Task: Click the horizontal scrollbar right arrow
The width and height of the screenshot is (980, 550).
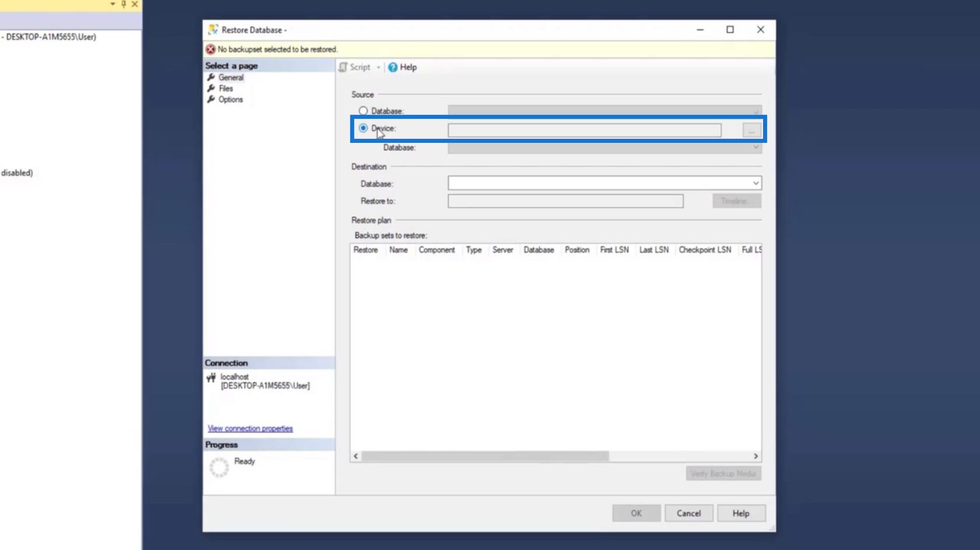Action: point(755,456)
